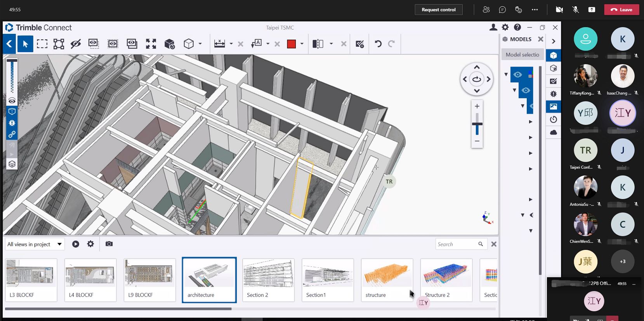Select the rectangle area selection tool
This screenshot has height=321, width=644.
[x=42, y=44]
